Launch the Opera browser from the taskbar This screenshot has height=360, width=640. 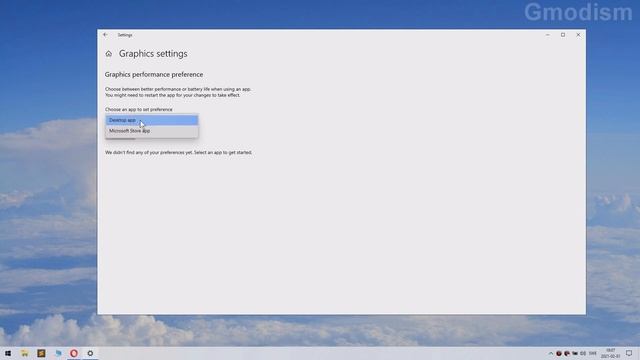[74, 353]
